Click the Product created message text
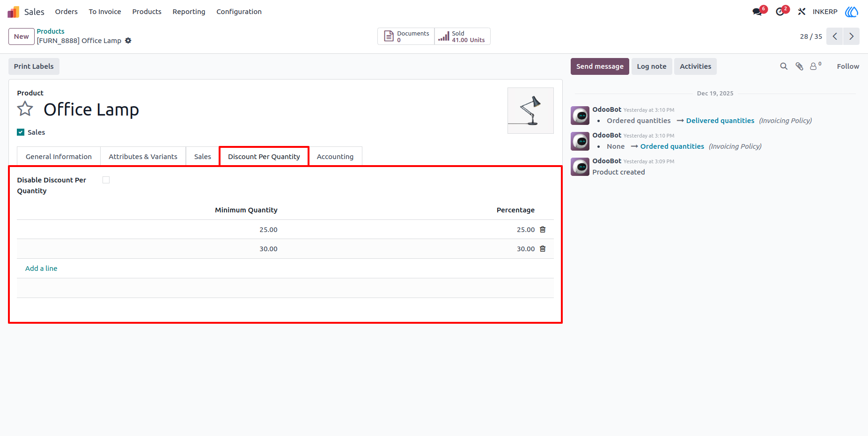The image size is (868, 436). pyautogui.click(x=618, y=172)
